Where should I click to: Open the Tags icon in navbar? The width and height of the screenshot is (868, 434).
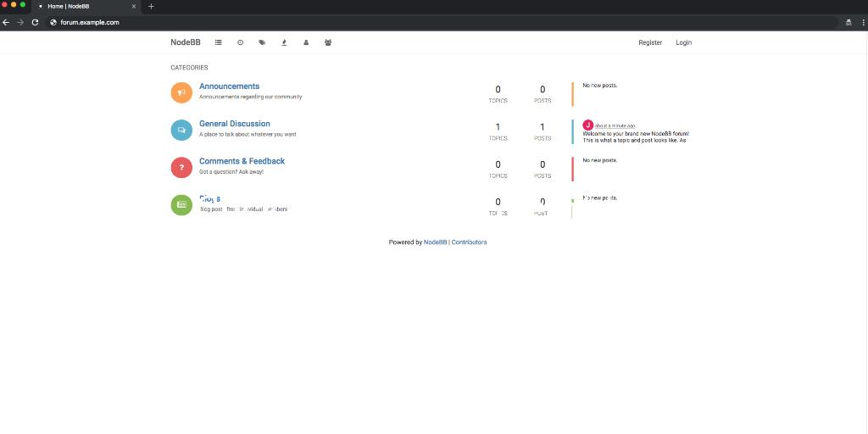coord(262,42)
